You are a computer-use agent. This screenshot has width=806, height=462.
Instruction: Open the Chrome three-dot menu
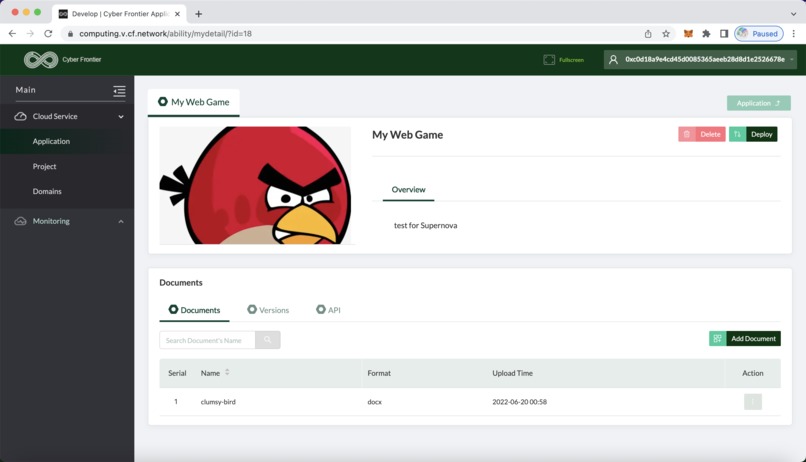tap(794, 33)
